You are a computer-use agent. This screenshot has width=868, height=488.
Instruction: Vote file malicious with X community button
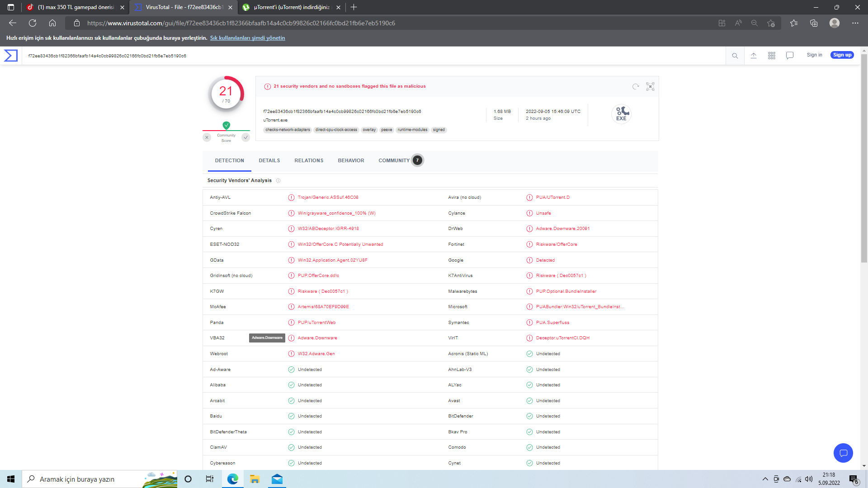tap(207, 137)
